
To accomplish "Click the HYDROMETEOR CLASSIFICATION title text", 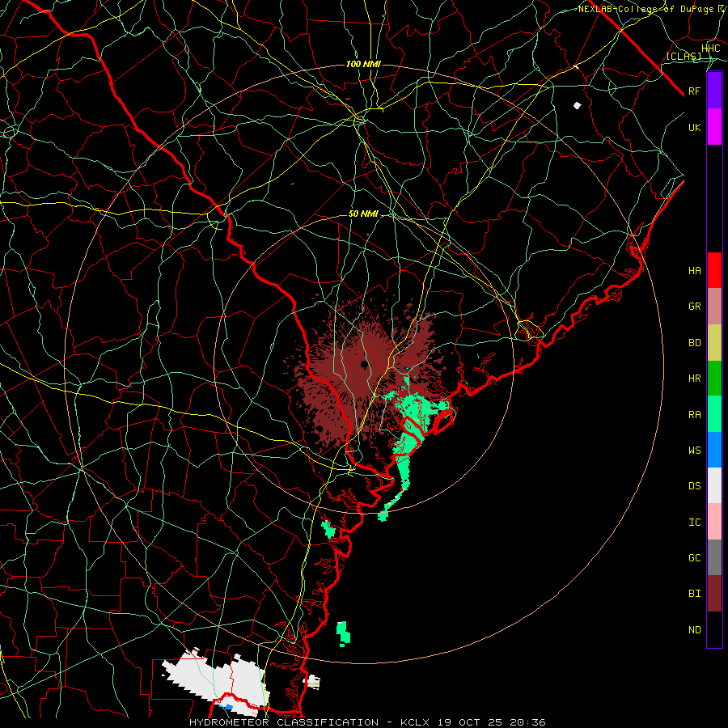I will [284, 722].
